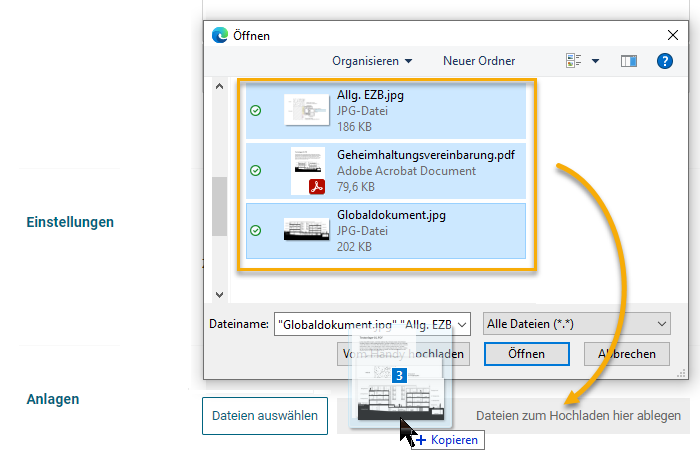
Task: Open the help question mark icon
Action: pyautogui.click(x=664, y=61)
